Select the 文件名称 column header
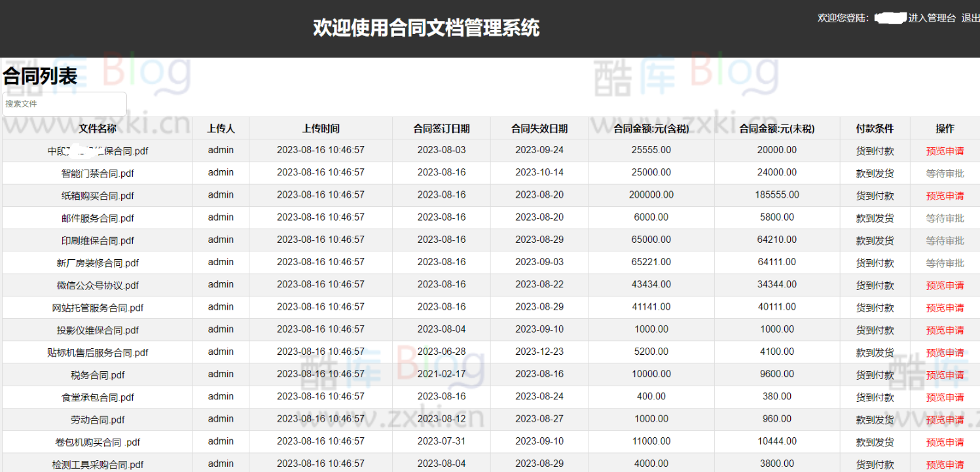This screenshot has height=472, width=980. [96, 128]
